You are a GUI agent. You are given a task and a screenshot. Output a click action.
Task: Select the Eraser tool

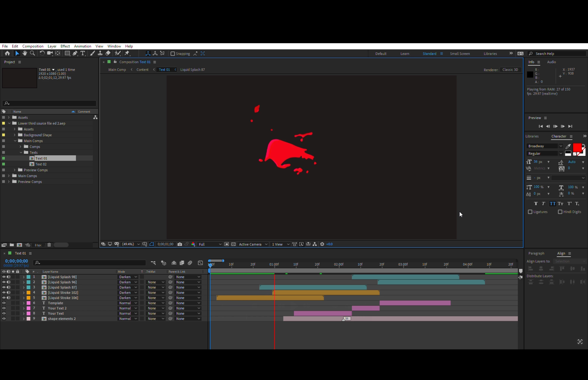click(x=108, y=53)
